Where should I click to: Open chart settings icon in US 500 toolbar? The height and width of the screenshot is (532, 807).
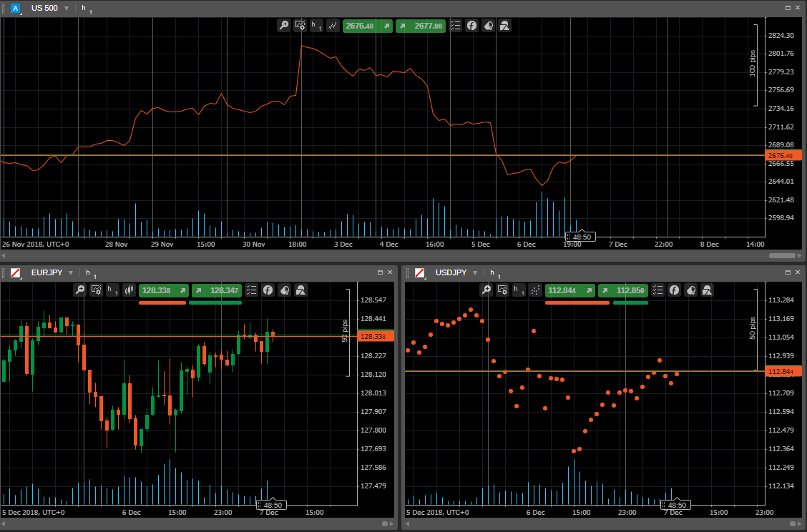click(300, 26)
